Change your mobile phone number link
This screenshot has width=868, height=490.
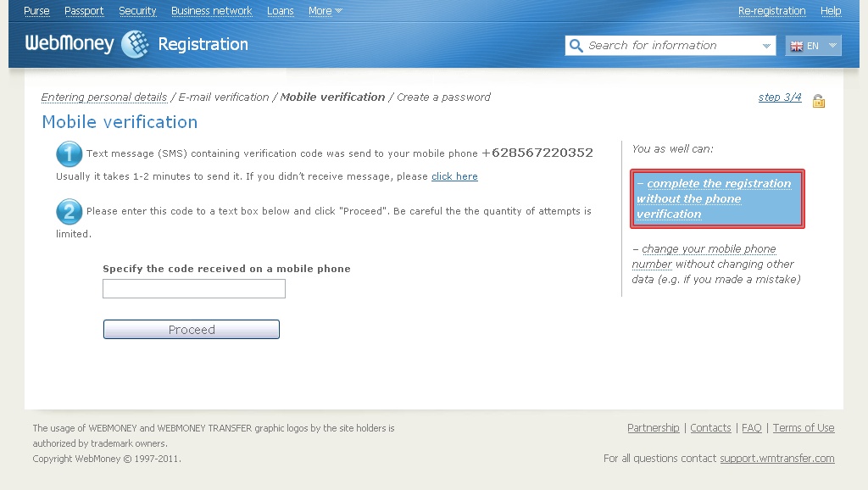point(704,256)
